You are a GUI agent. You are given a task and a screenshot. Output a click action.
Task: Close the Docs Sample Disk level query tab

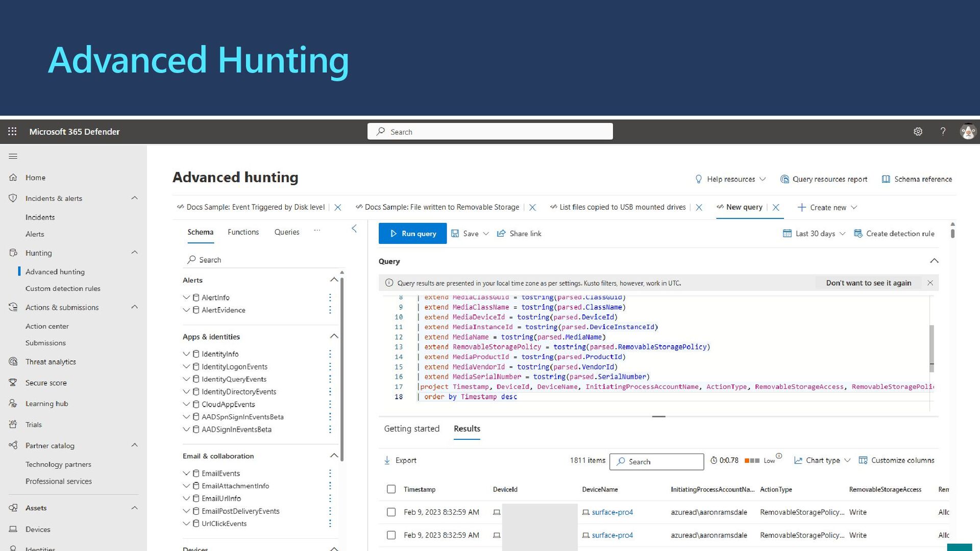(x=338, y=208)
